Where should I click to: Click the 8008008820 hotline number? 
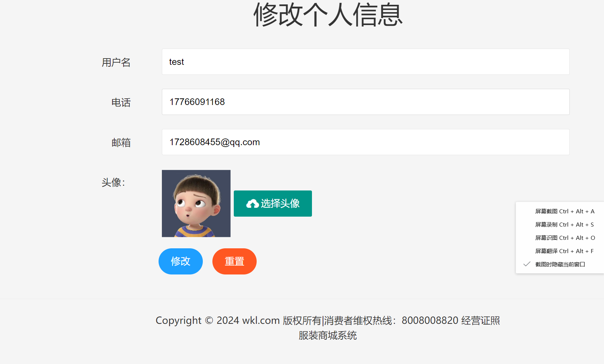coord(430,321)
